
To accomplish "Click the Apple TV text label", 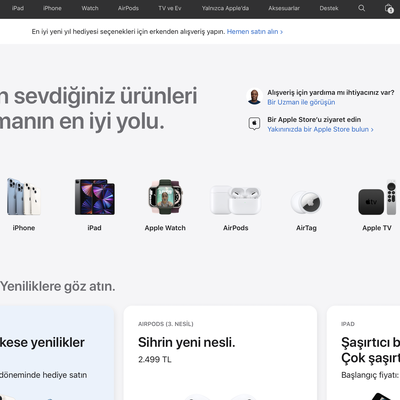I will click(x=377, y=228).
